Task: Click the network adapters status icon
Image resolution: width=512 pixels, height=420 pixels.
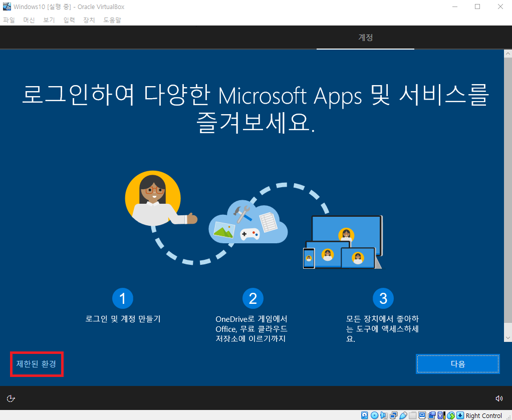Action: click(x=393, y=415)
